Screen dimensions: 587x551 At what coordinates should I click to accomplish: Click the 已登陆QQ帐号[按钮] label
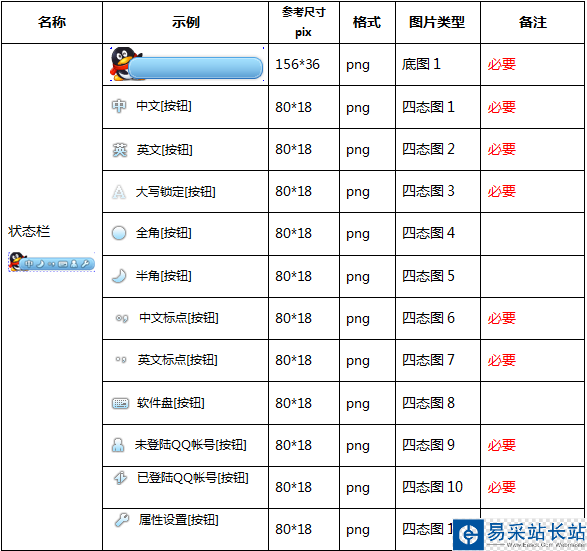coord(193,478)
